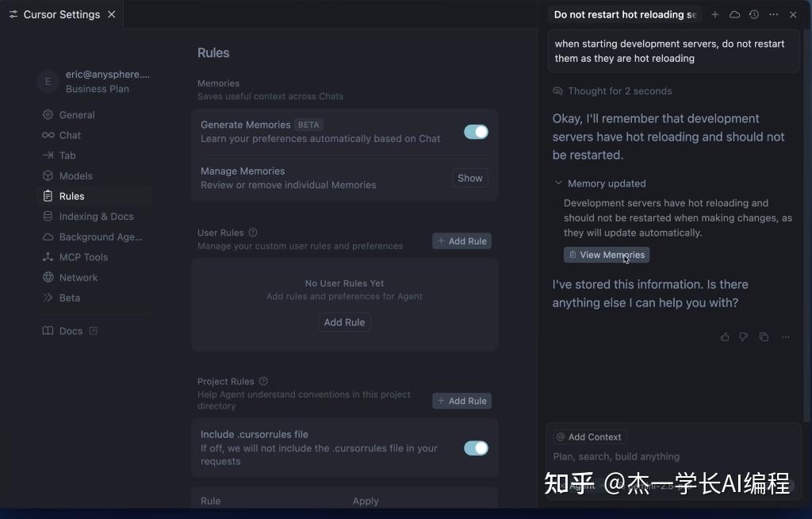Viewport: 812px width, 519px height.
Task: Open the MCP Tools settings section
Action: coord(82,256)
